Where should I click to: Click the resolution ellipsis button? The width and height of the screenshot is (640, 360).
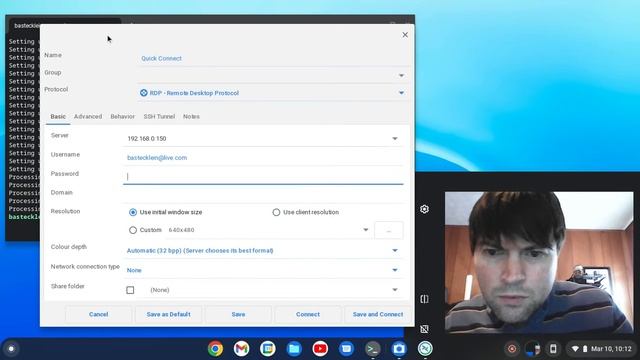pos(389,230)
